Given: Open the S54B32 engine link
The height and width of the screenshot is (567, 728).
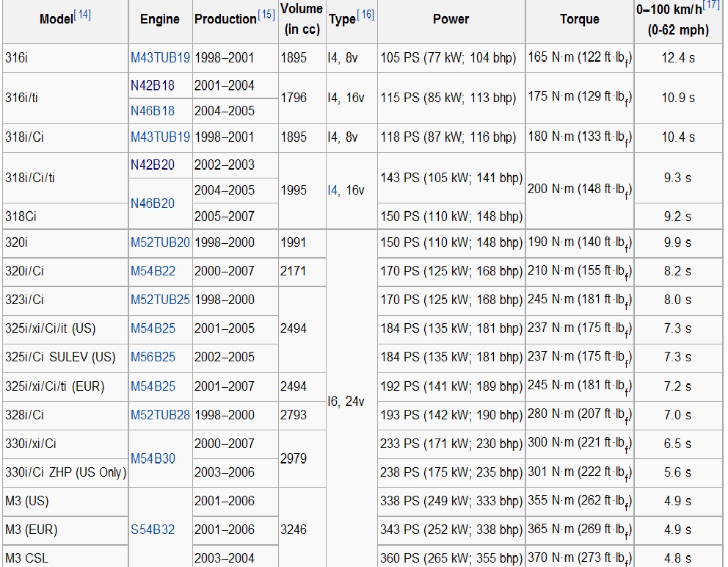Looking at the screenshot, I should point(153,530).
